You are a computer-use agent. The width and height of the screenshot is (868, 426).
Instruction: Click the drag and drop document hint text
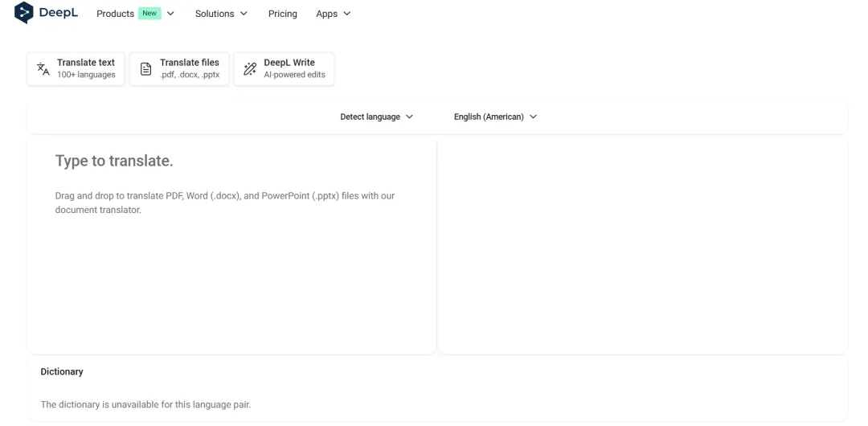tap(225, 203)
